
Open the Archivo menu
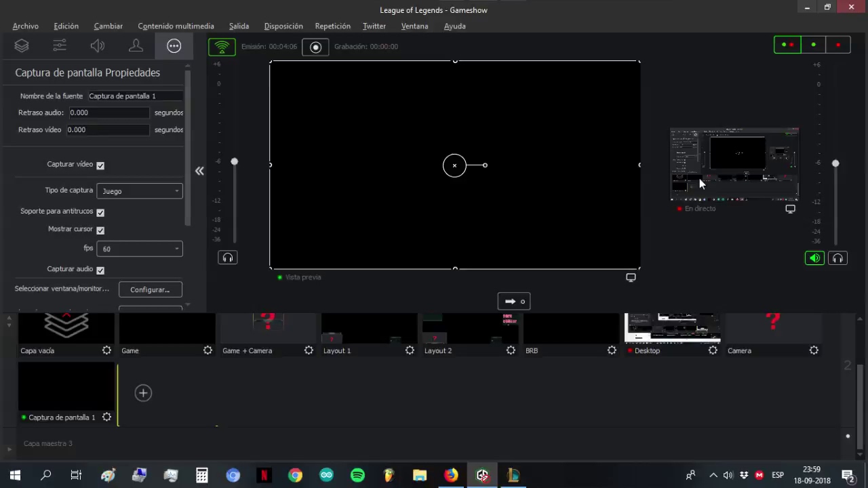26,26
